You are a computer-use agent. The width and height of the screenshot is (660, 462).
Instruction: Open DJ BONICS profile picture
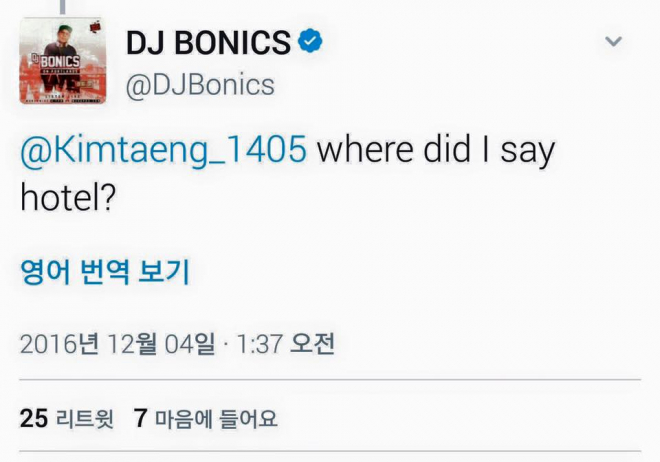tap(64, 62)
